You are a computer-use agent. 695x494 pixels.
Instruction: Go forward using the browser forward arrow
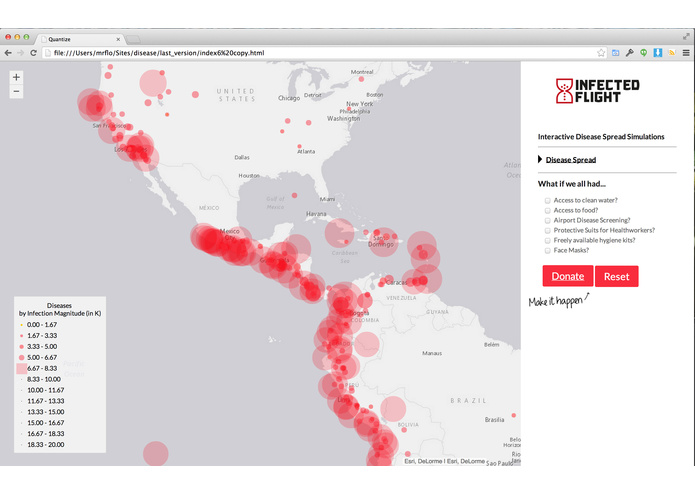point(20,53)
